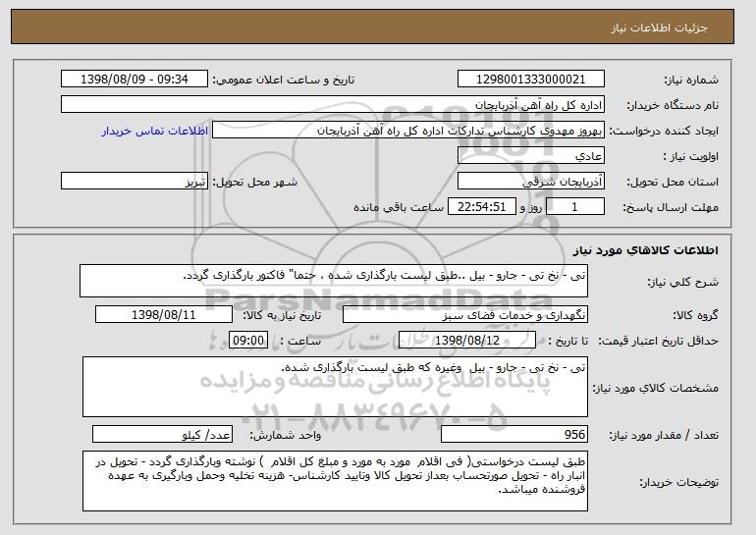Click the public announcement date field 1398/08/09 - 09:34
This screenshot has width=756, height=535.
click(x=135, y=80)
